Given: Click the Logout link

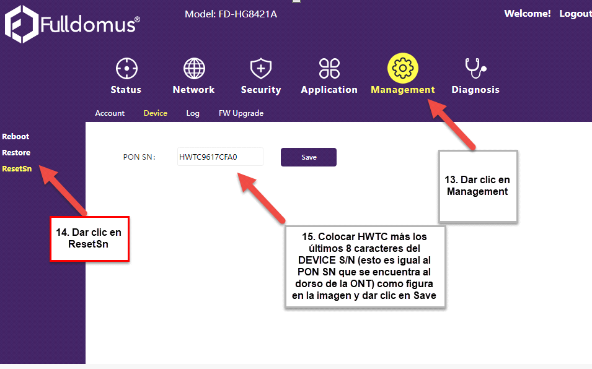Looking at the screenshot, I should (575, 14).
